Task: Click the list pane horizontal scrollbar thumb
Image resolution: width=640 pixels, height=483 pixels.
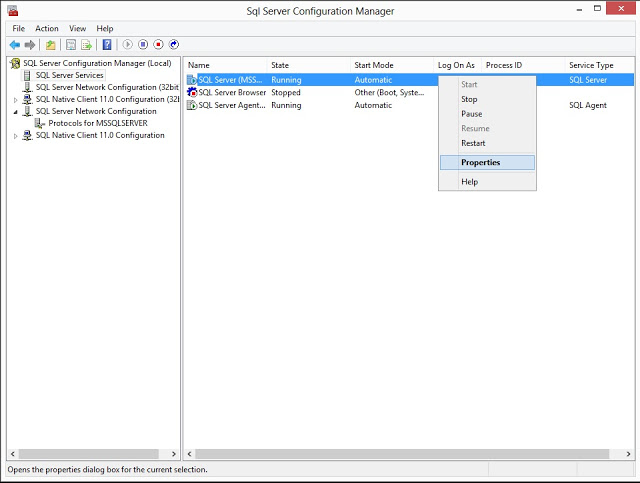Action: coord(402,454)
